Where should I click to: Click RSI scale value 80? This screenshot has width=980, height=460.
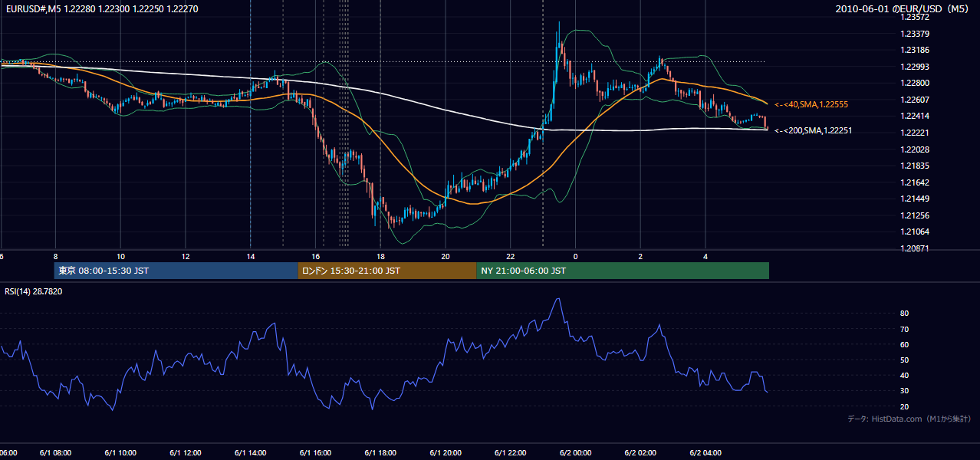[x=904, y=314]
